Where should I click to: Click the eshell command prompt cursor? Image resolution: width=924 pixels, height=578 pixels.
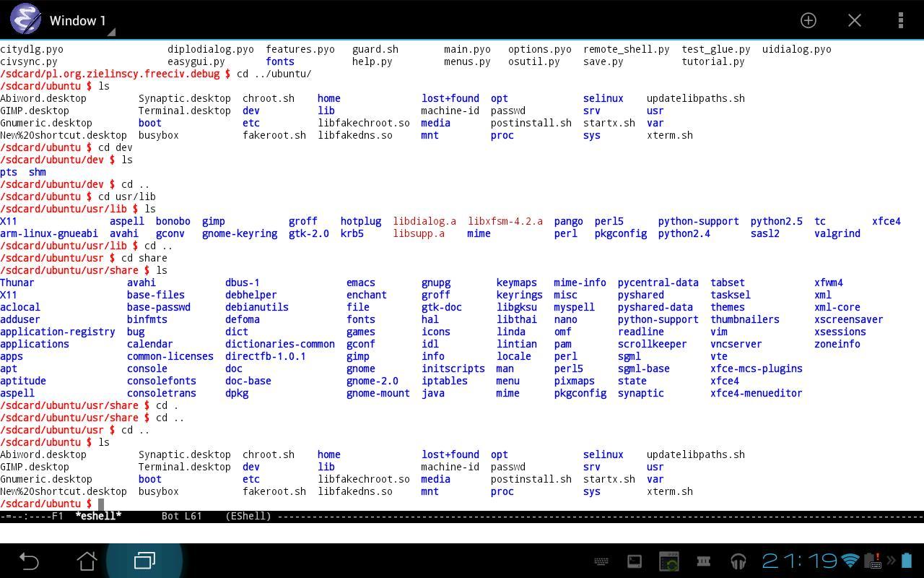click(x=101, y=504)
